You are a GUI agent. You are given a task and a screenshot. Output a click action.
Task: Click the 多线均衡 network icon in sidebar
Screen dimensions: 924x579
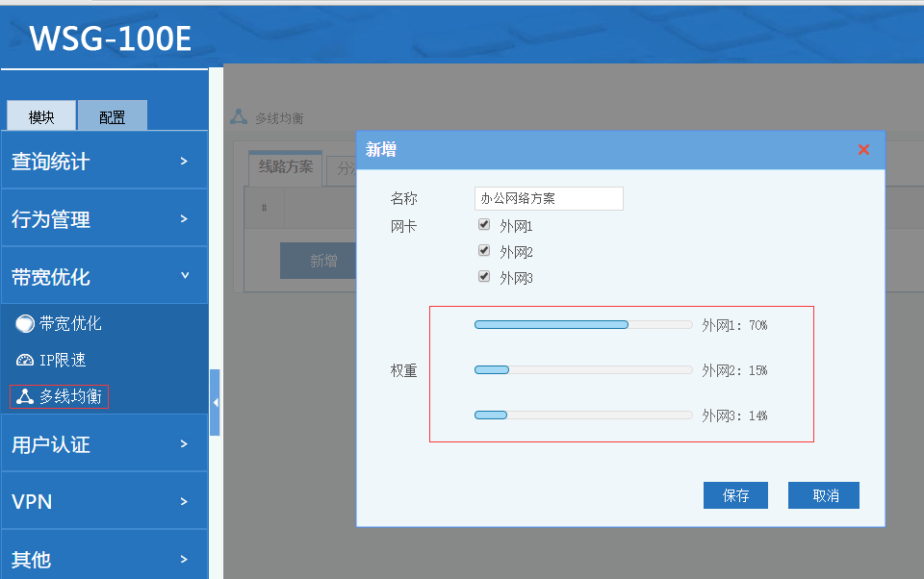click(x=24, y=396)
